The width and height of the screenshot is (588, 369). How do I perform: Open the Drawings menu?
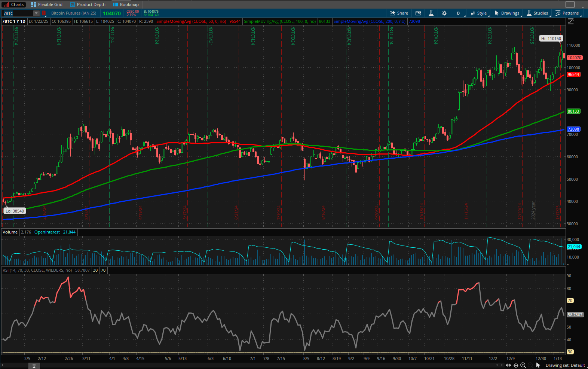click(x=507, y=13)
